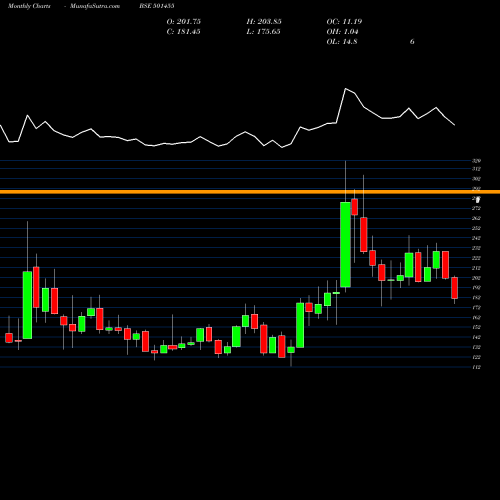Select the 132 price axis label
This screenshot has height=500, width=500.
coord(476,347)
